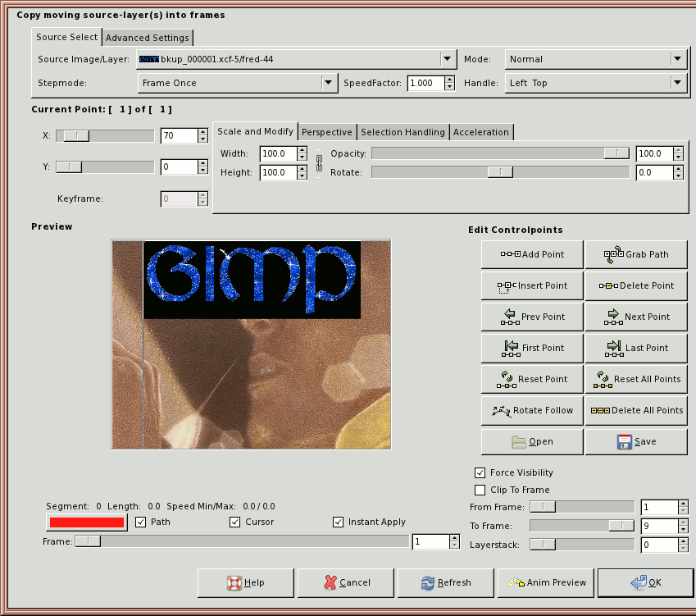Click the Refresh arrows icon
The width and height of the screenshot is (696, 616).
point(428,582)
